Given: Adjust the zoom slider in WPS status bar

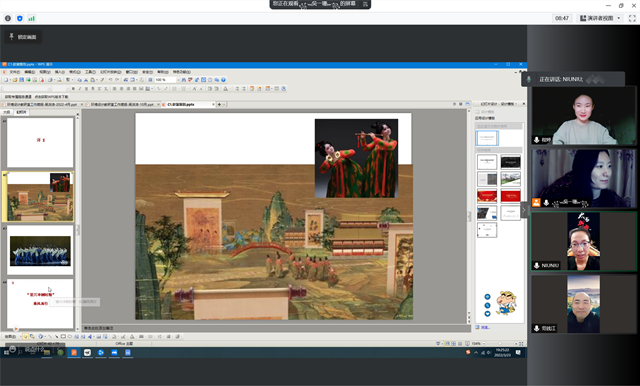Looking at the screenshot, I should coord(500,344).
